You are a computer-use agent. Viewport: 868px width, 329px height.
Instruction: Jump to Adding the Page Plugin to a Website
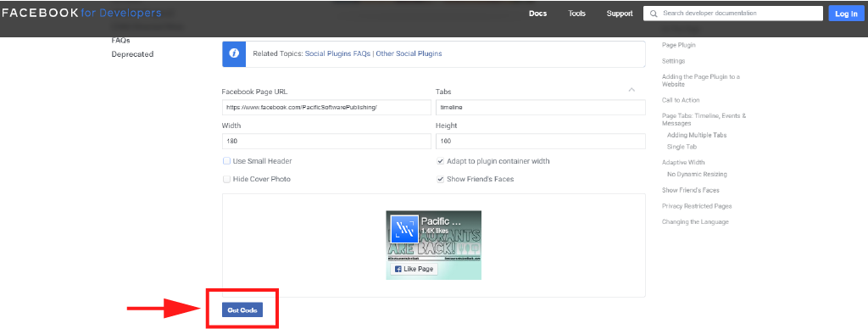tap(701, 81)
